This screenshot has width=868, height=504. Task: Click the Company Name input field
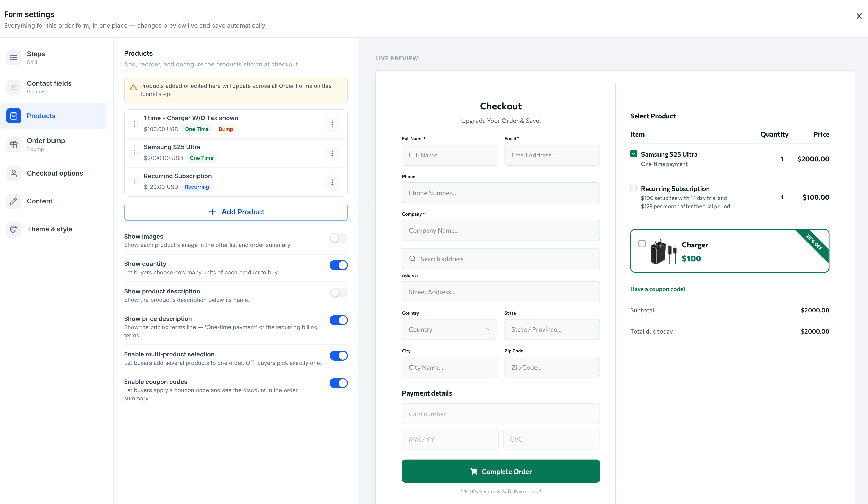[500, 230]
